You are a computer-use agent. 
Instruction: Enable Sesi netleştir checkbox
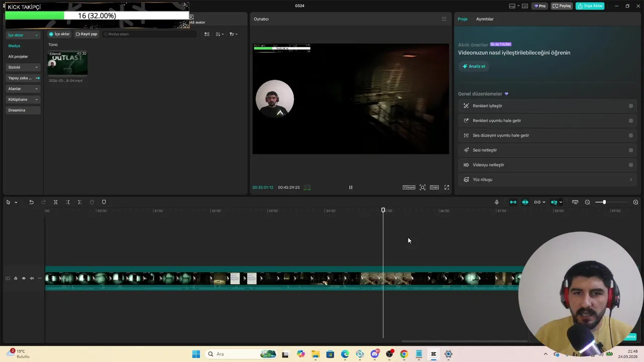point(631,150)
